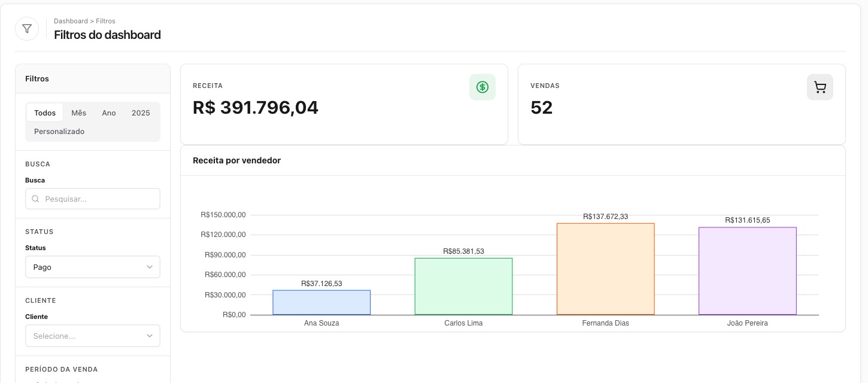Click the Fernanda Dias axis label
This screenshot has height=383, width=868.
click(x=606, y=323)
